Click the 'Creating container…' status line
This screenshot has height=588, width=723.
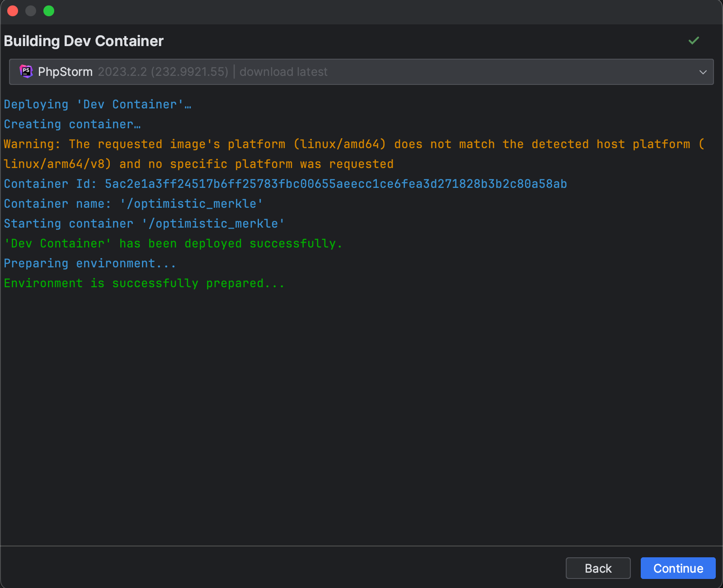click(x=72, y=124)
